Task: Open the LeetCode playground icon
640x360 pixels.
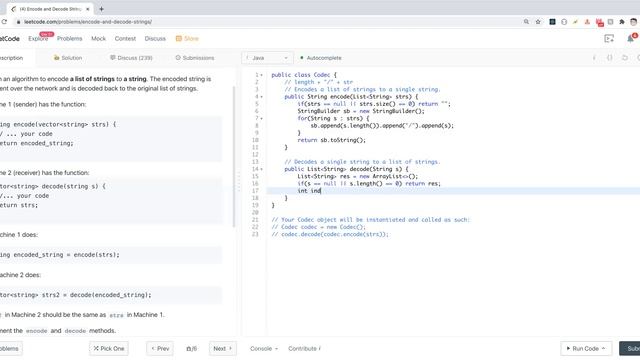Action: click(x=609, y=39)
